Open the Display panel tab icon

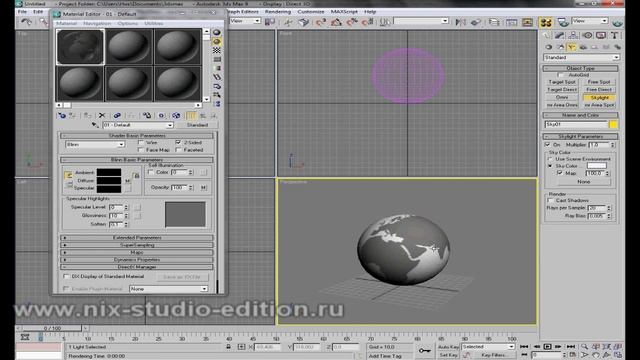click(601, 36)
